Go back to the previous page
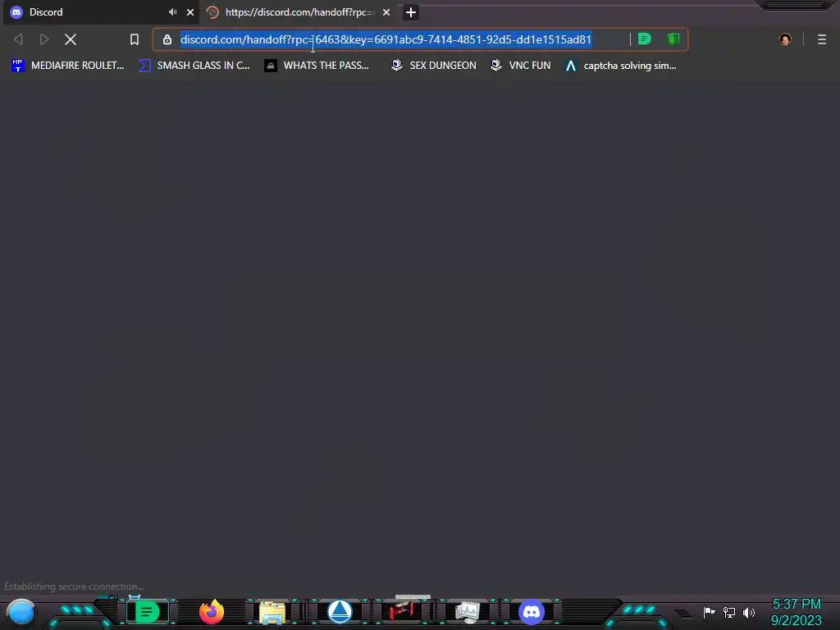This screenshot has height=630, width=840. click(18, 39)
